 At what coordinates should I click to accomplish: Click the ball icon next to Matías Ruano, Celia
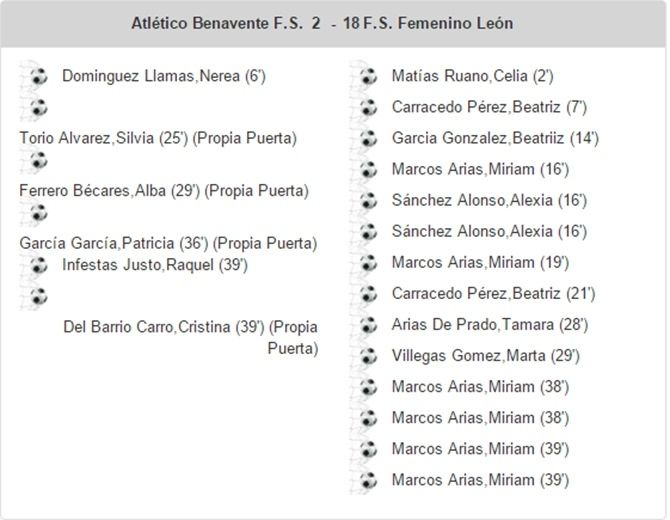click(x=368, y=76)
